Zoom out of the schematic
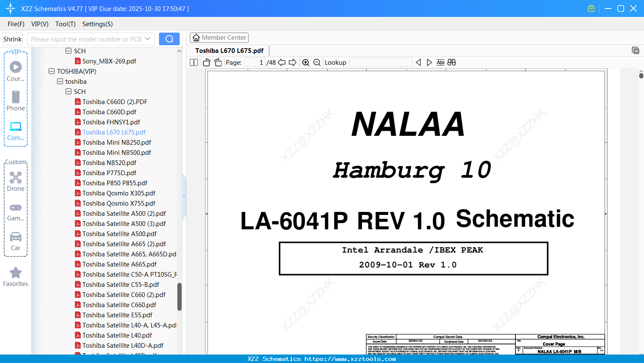The width and height of the screenshot is (644, 363). tap(317, 63)
